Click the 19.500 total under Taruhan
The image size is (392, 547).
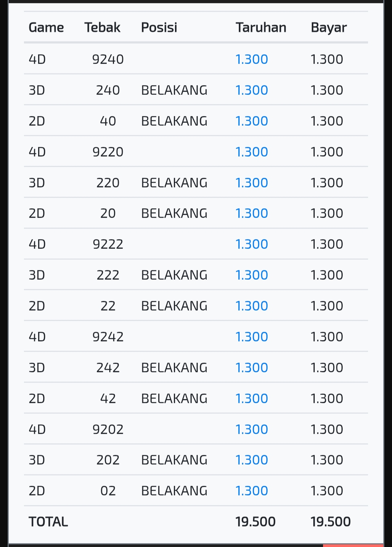256,522
